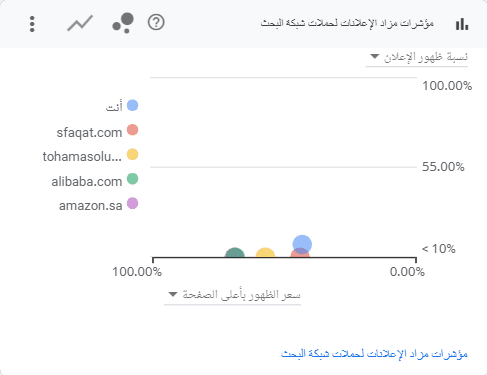
Task: Select the alibaba.com legend label
Action: point(87,182)
